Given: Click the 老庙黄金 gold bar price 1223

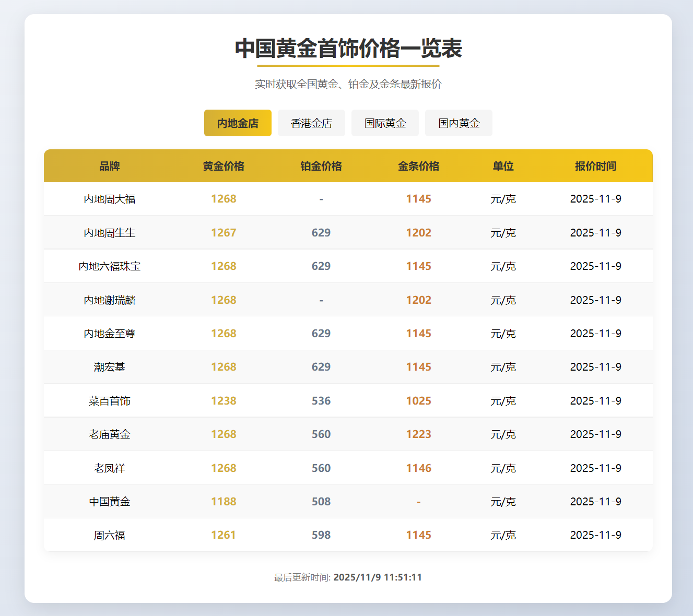Looking at the screenshot, I should [x=418, y=434].
